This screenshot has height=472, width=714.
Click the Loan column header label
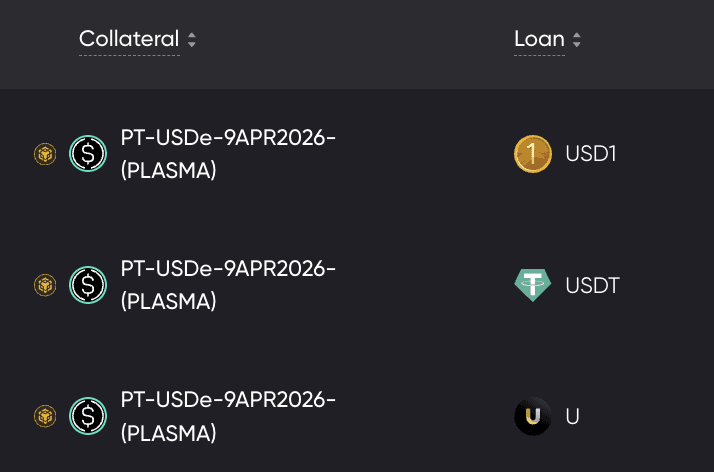coord(539,40)
